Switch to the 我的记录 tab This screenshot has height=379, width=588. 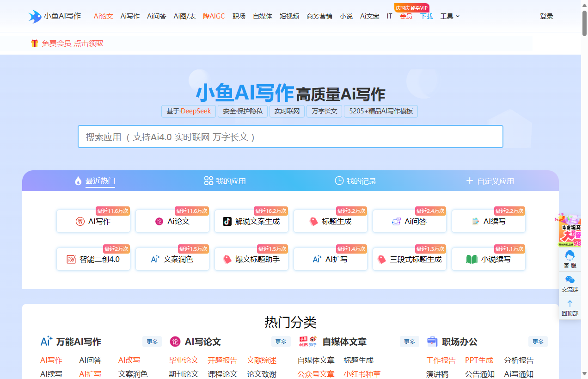click(x=355, y=181)
